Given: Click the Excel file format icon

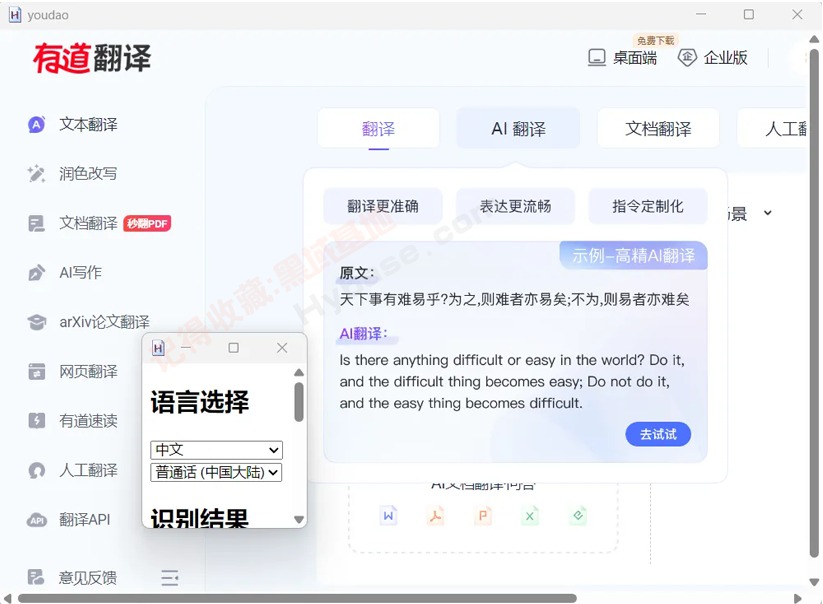Looking at the screenshot, I should coord(530,516).
